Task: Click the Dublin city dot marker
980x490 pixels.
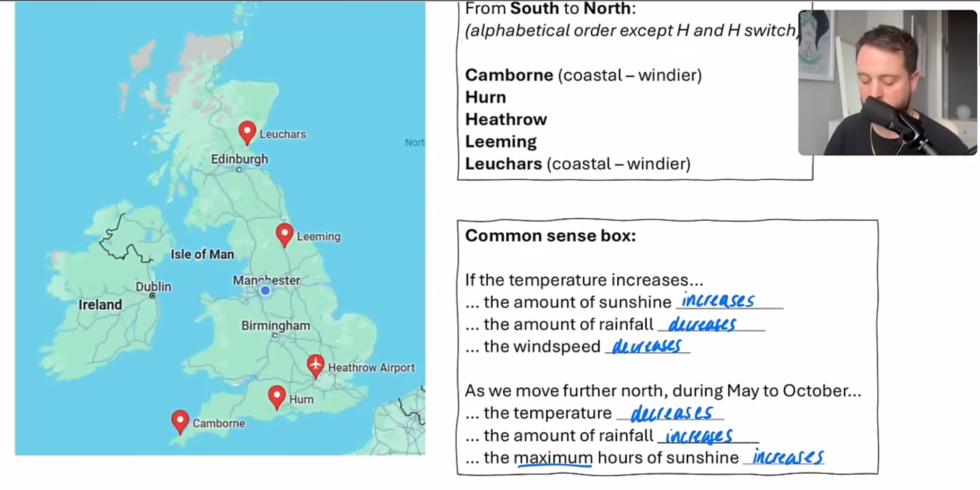Action: coord(152,296)
